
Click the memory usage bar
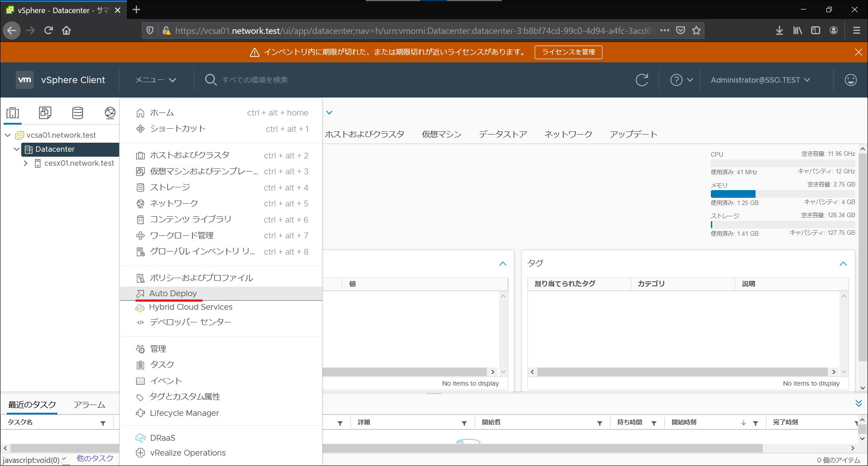point(783,194)
